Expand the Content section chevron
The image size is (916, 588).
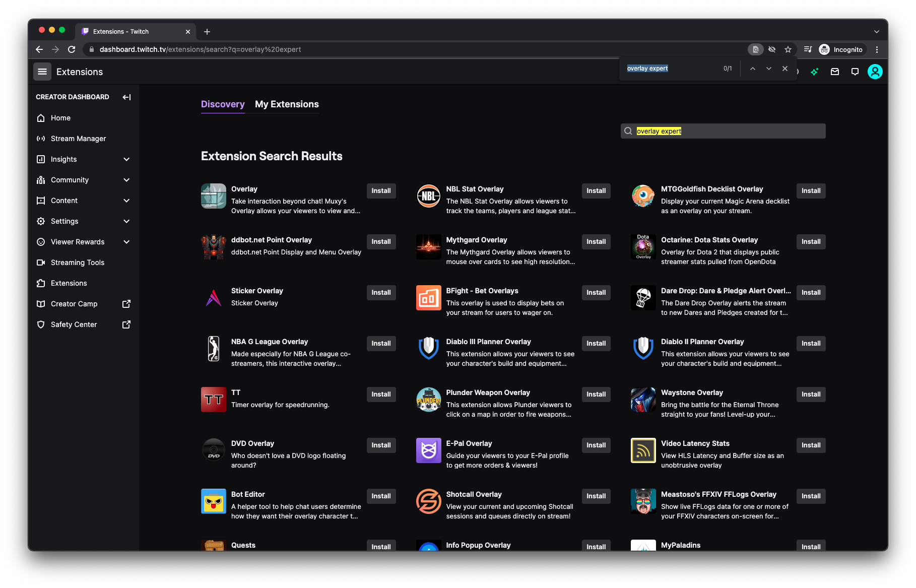126,201
